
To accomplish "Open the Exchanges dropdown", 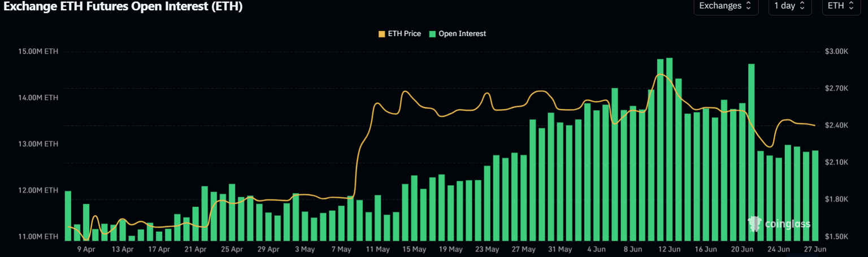I will 726,6.
